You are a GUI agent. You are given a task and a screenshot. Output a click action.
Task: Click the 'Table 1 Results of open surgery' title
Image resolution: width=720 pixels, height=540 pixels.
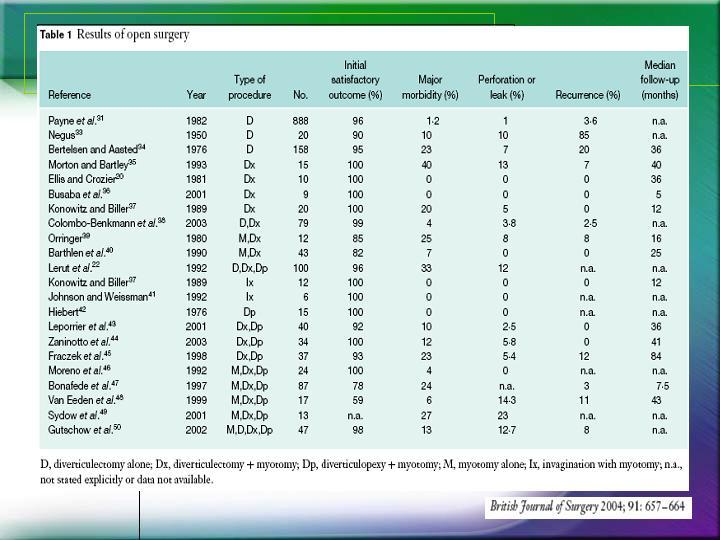click(x=114, y=34)
